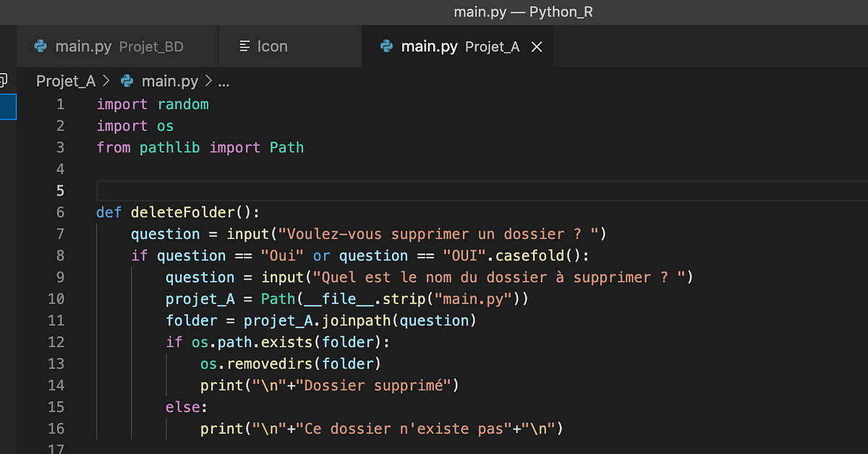868x454 pixels.
Task: Click the Python icon on the Projet_A tab
Action: click(386, 46)
